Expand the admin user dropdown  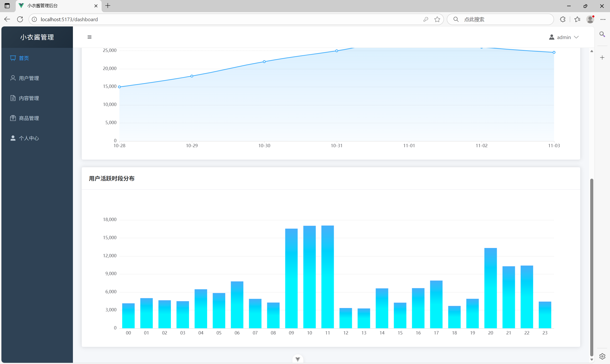pos(564,37)
